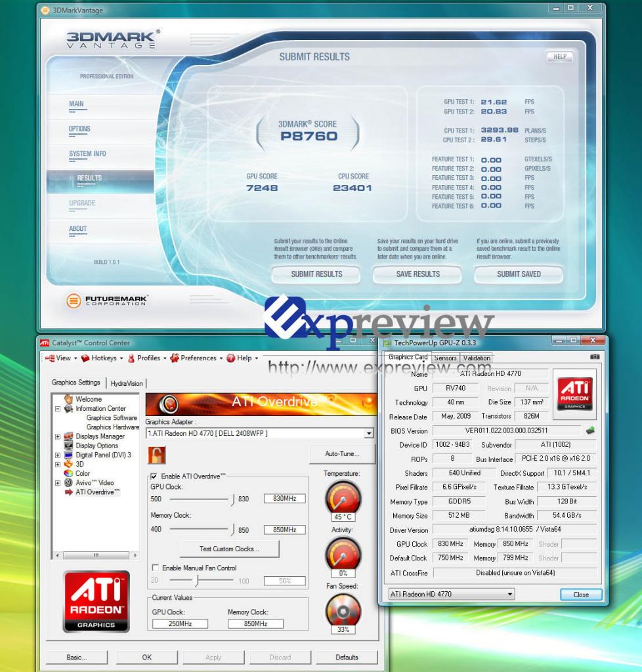Screen dimensions: 642x672
Task: Click the Profiles icon in Catalyst toolbar
Action: tap(131, 358)
